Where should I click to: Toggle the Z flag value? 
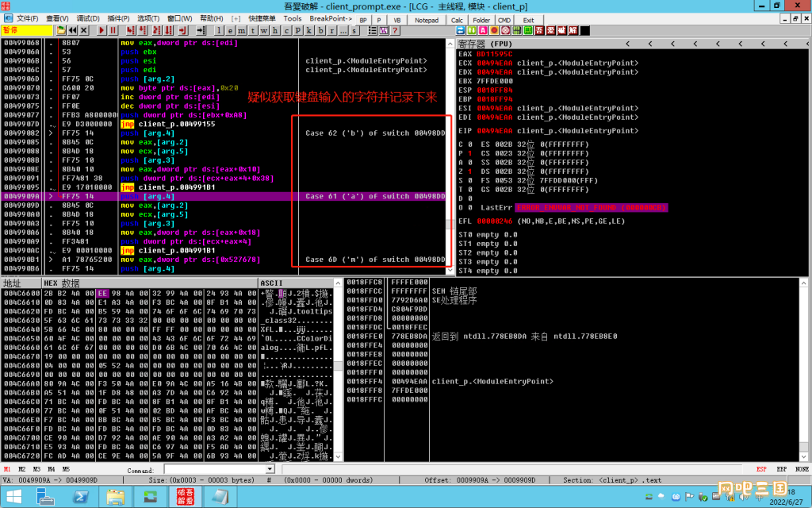point(469,171)
